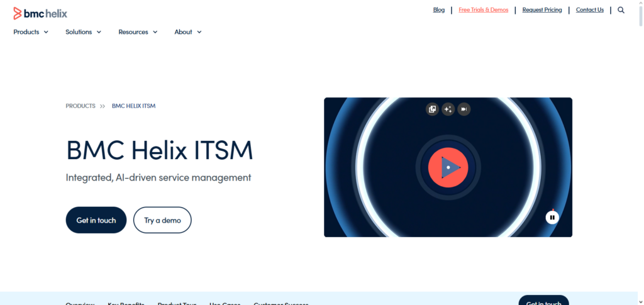Click the skip-forward icon on the video
The width and height of the screenshot is (644, 305).
pos(464,109)
